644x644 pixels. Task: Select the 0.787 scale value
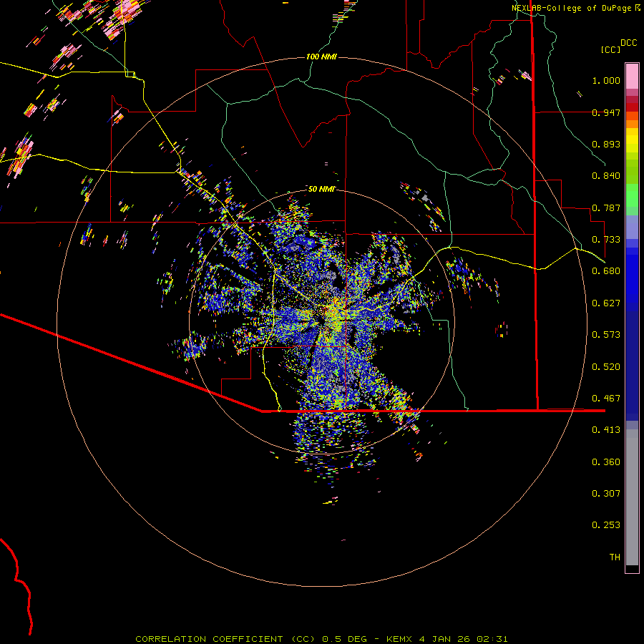606,208
